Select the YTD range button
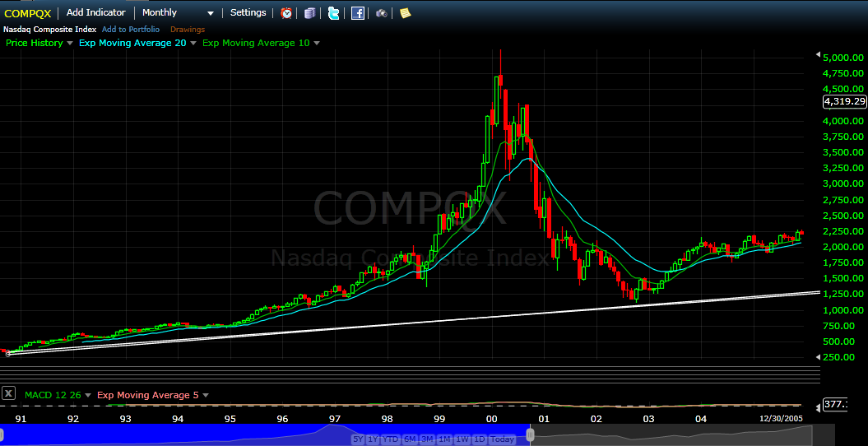Image resolution: width=868 pixels, height=446 pixels. [391, 439]
